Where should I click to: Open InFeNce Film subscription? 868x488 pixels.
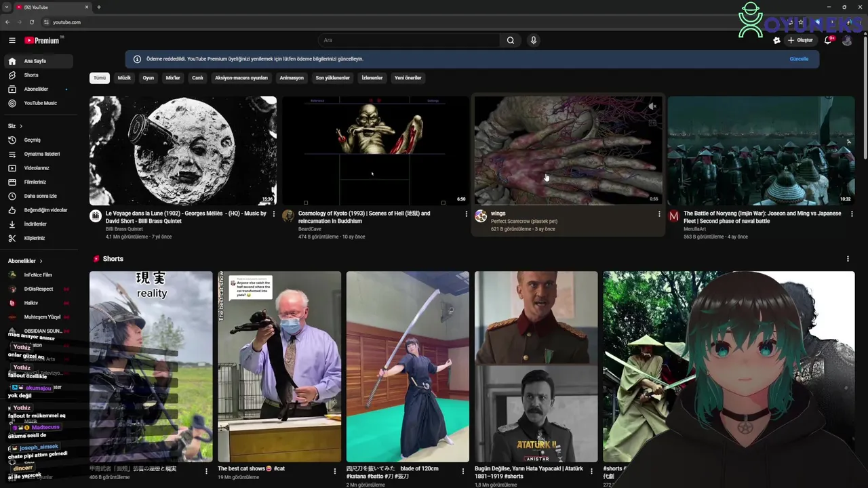(37, 275)
